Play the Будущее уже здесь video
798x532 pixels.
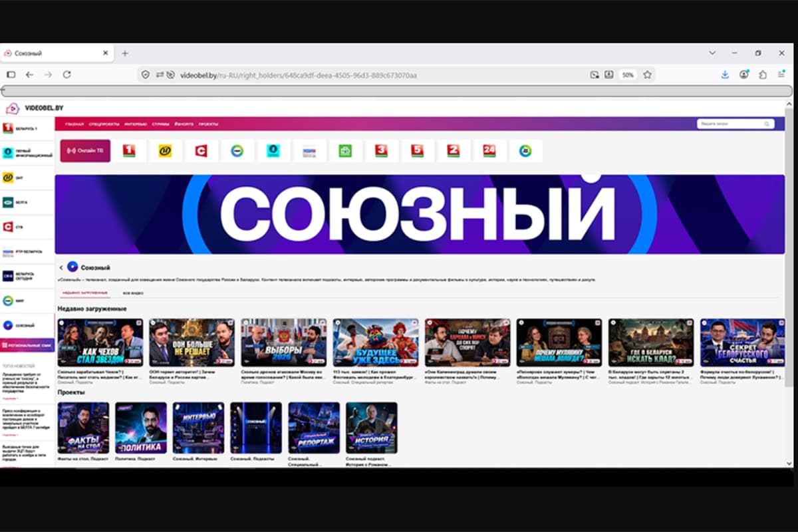(x=376, y=342)
